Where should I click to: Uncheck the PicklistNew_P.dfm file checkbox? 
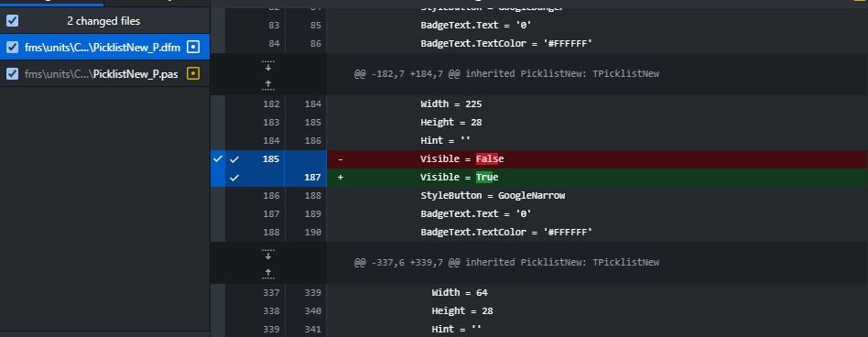point(12,47)
